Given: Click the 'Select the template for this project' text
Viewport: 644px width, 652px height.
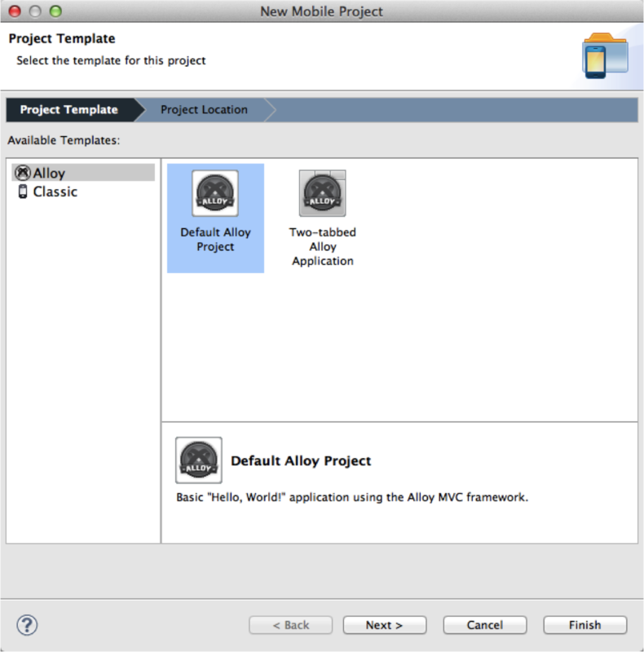Looking at the screenshot, I should pyautogui.click(x=111, y=60).
